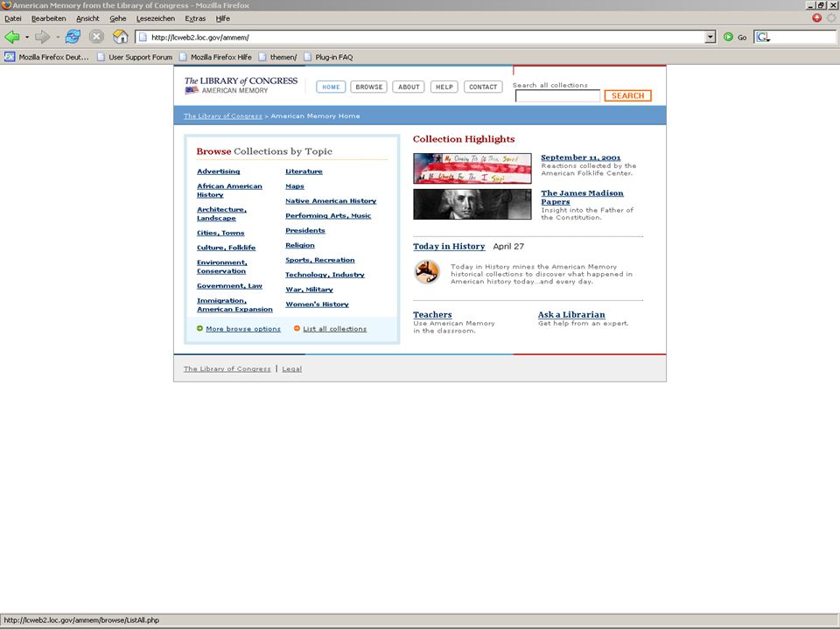
Task: Open Sports, Recreation topic
Action: pyautogui.click(x=320, y=260)
